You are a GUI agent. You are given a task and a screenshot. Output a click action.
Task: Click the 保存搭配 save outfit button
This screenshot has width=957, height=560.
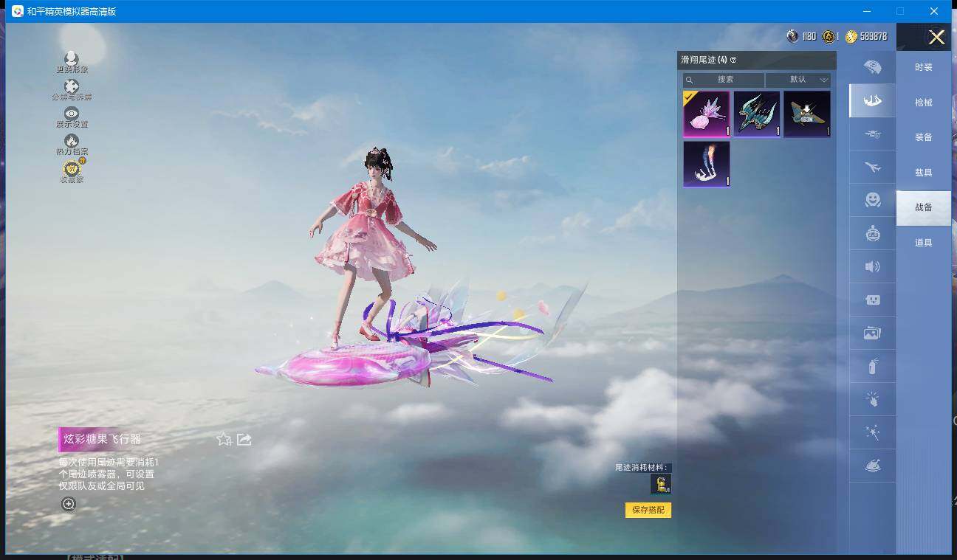coord(648,510)
